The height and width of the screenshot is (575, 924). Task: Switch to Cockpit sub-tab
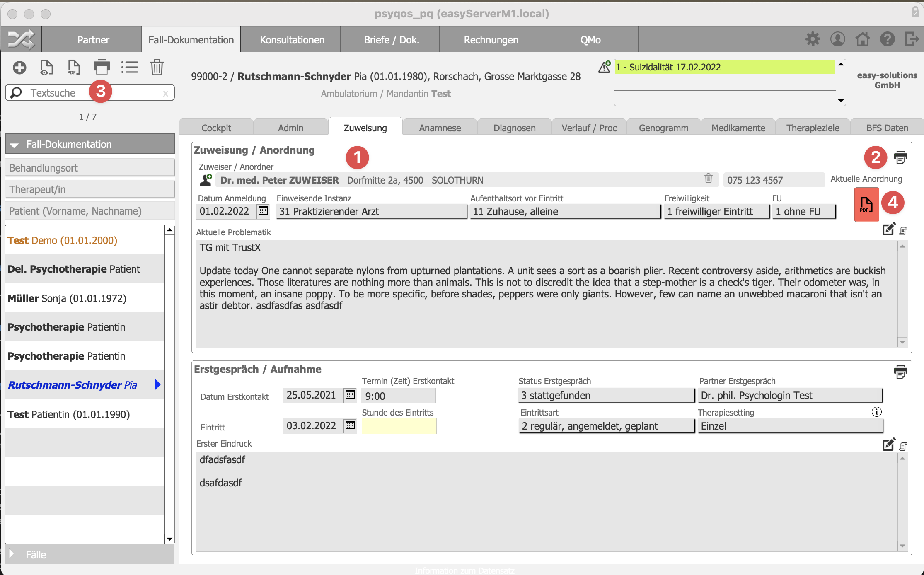tap(216, 128)
